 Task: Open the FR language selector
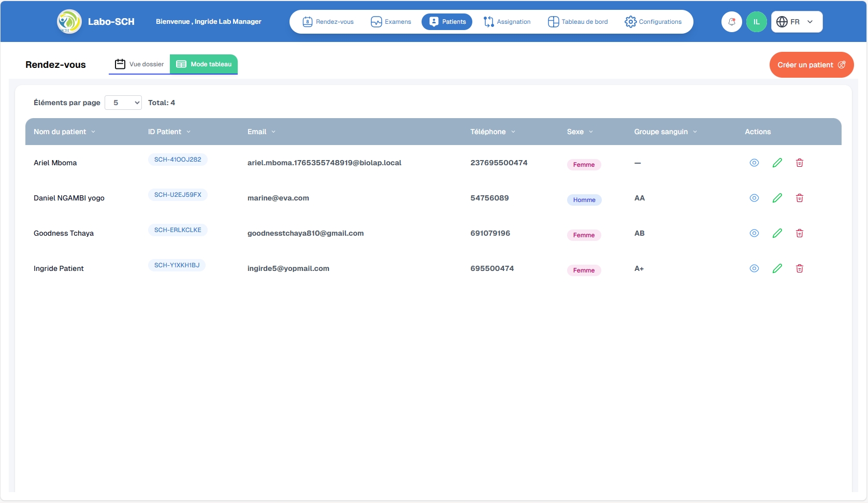(x=796, y=21)
